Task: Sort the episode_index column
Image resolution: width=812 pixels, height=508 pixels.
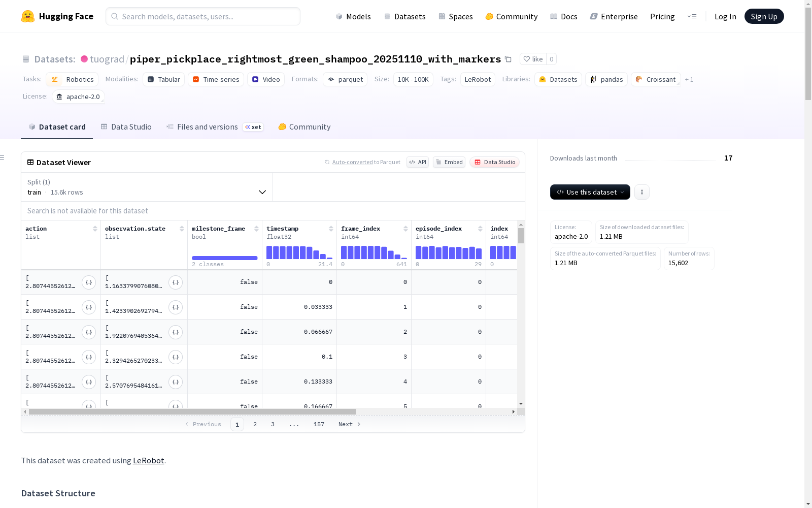Action: [480, 229]
